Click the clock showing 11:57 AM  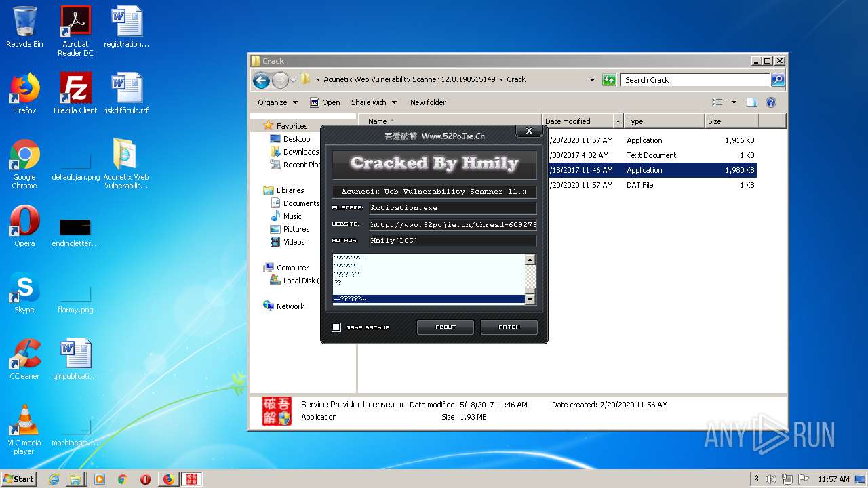pyautogui.click(x=833, y=479)
